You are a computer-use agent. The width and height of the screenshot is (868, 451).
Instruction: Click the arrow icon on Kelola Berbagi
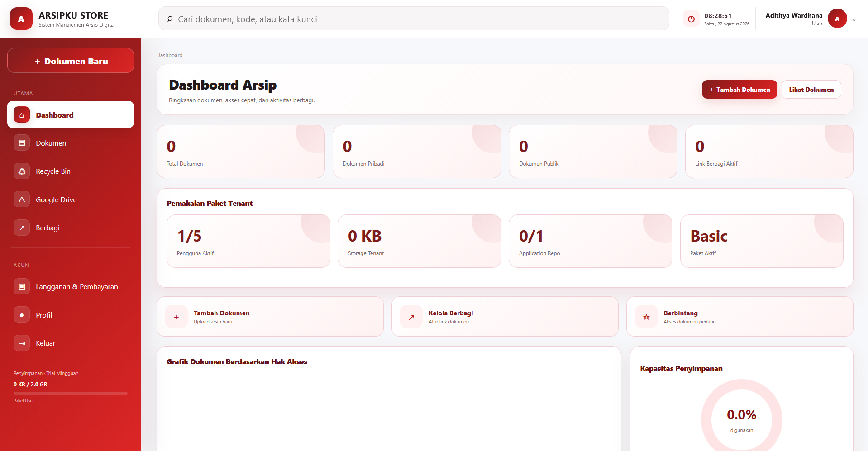tap(411, 317)
